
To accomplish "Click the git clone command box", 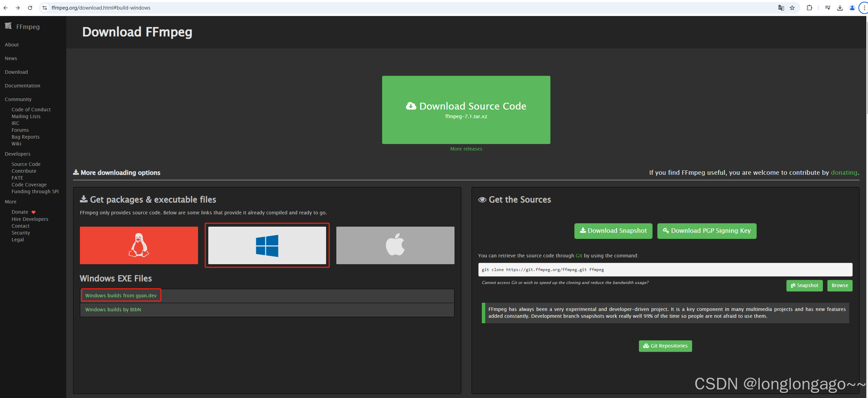I will tap(665, 269).
